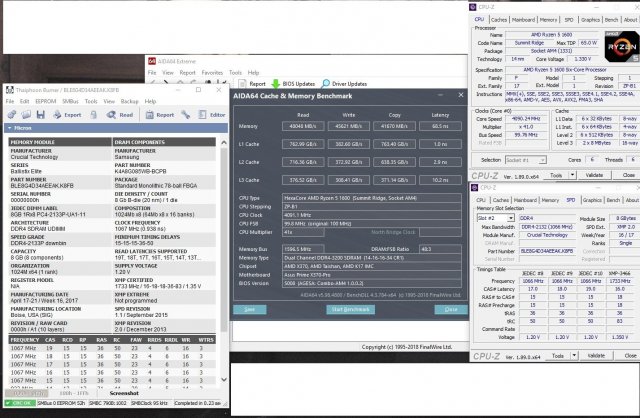Screen dimensions: 640x418
Task: Click the BIOS Updates icon in AIDA64
Action: coord(276,83)
